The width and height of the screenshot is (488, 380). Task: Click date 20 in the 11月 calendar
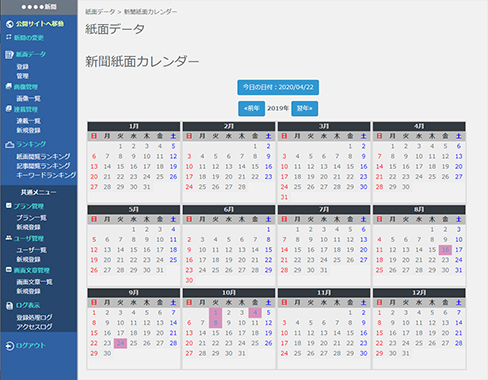pos(324,343)
